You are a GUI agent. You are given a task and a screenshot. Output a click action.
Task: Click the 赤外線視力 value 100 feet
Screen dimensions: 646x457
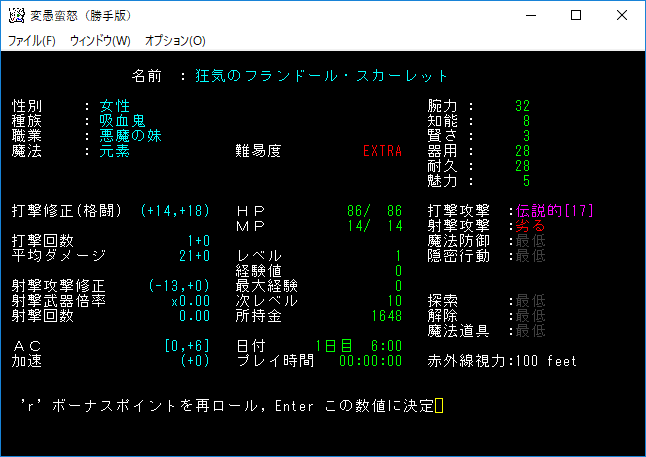click(x=545, y=361)
